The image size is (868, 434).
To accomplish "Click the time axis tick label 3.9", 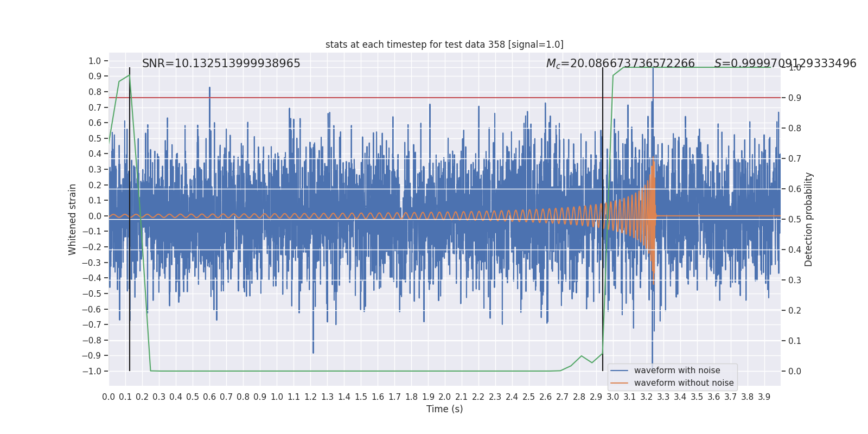I will pyautogui.click(x=764, y=397).
